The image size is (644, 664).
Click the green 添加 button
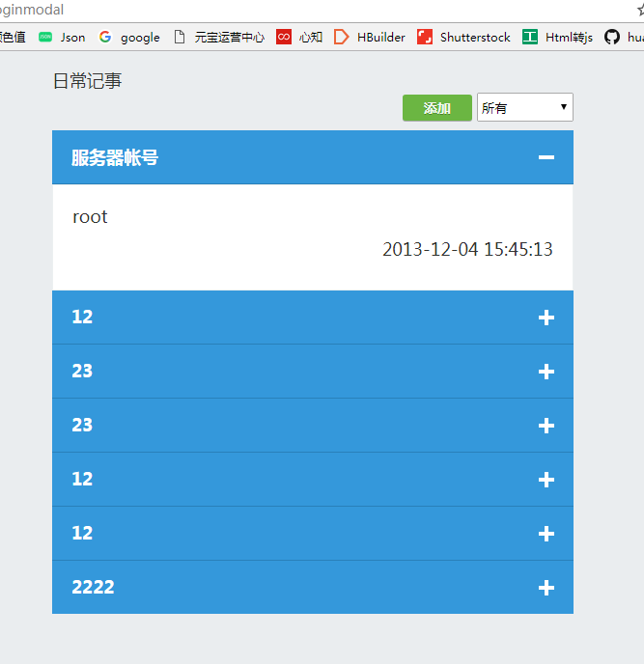[436, 108]
